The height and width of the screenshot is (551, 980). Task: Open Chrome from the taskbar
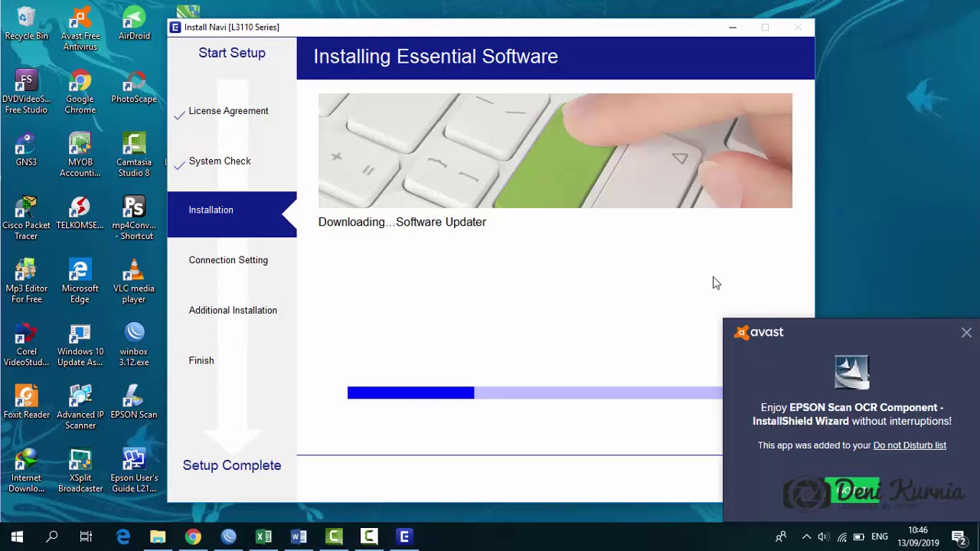(x=193, y=536)
